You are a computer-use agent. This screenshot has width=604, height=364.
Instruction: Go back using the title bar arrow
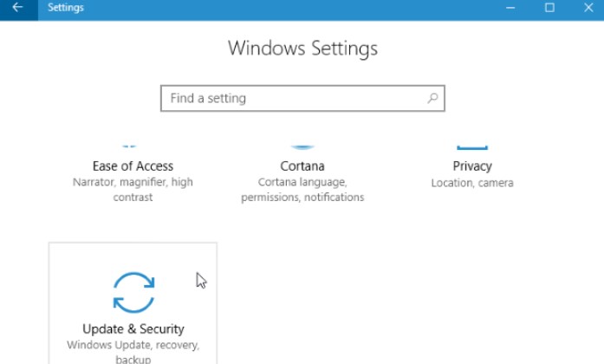click(17, 8)
